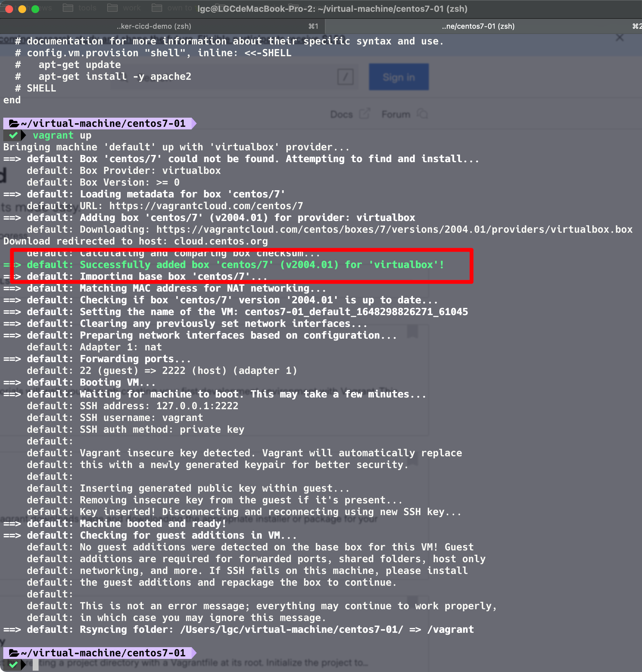This screenshot has width=642, height=672.
Task: Click green checkmark beside vagrant up command
Action: (x=13, y=136)
